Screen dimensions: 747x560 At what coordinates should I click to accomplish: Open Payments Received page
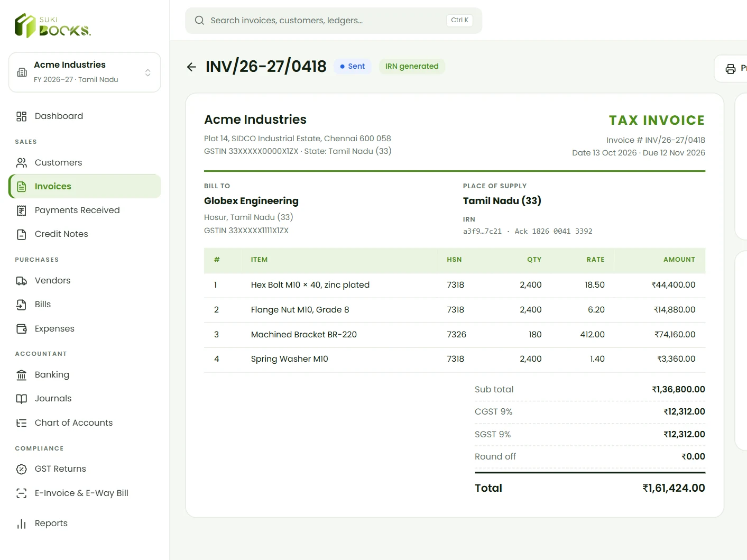point(85,210)
